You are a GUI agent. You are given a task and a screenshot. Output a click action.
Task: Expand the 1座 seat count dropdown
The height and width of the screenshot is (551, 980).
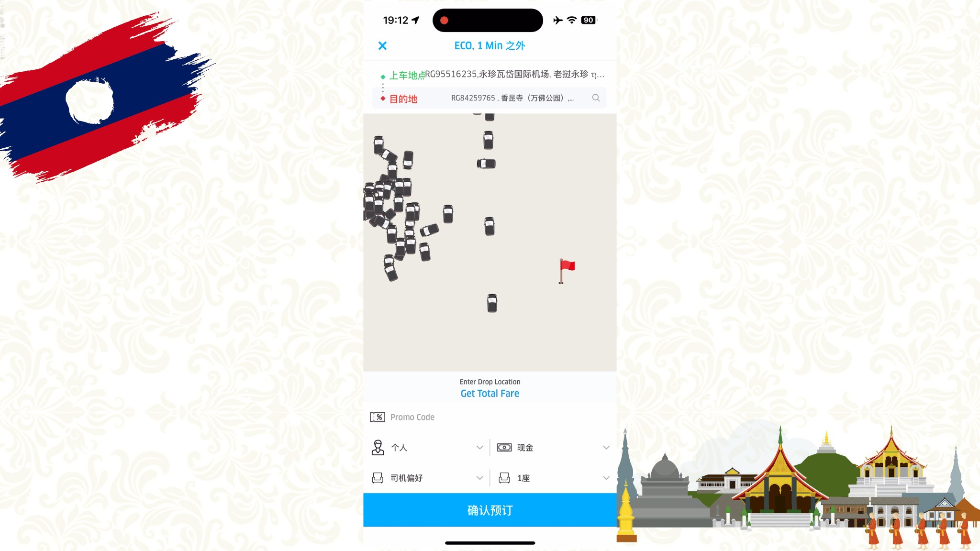(x=604, y=478)
